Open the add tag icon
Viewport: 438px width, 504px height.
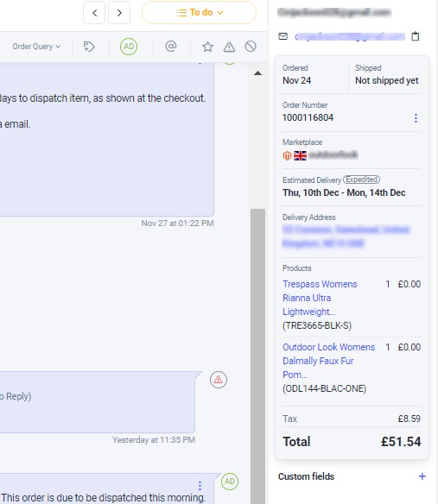tap(89, 47)
